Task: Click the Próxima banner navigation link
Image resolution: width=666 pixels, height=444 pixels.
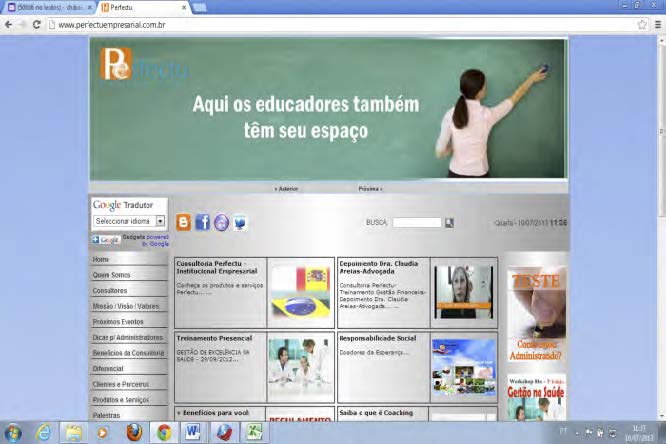Action: point(369,188)
